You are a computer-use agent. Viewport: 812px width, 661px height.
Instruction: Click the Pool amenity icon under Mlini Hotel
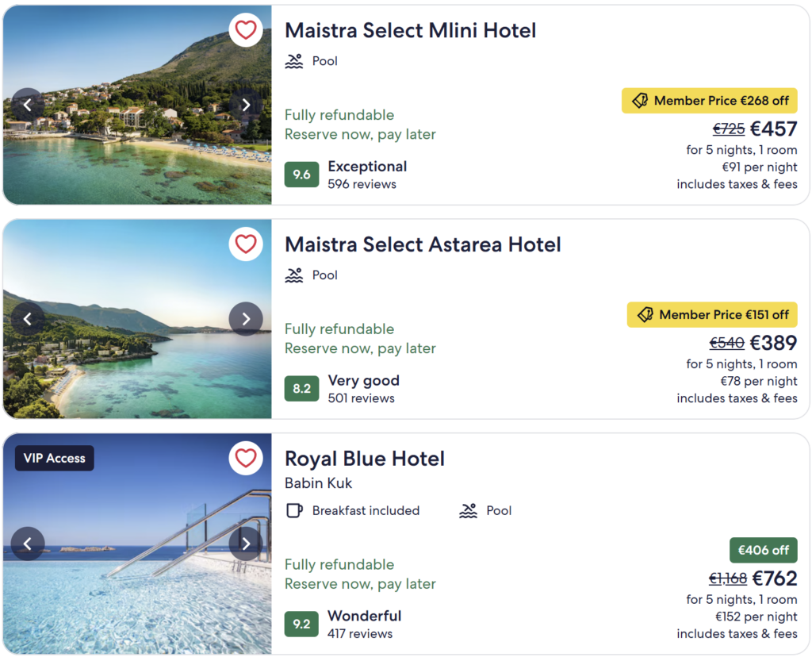tap(295, 60)
